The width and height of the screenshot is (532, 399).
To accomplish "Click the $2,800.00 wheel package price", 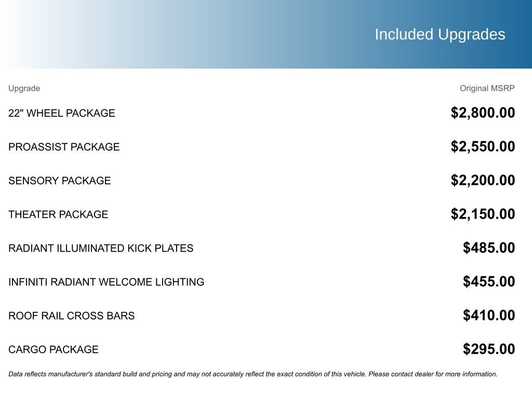I will point(483,113).
